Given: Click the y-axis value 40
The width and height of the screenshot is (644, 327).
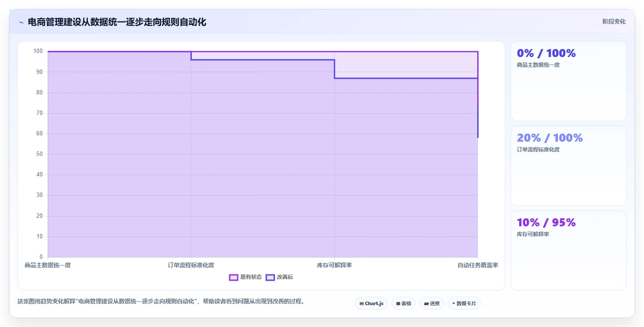Looking at the screenshot, I should [40, 175].
